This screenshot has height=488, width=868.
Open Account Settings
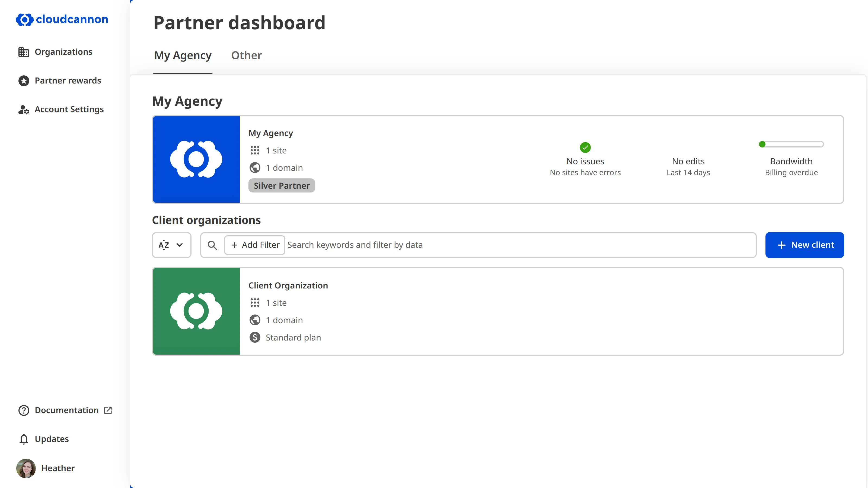point(61,109)
